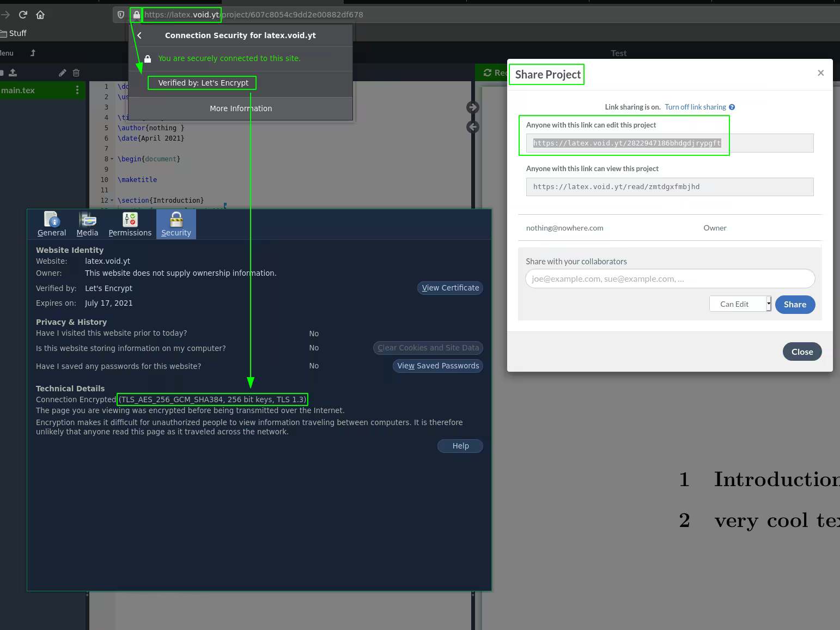840x630 pixels.
Task: Click the \maketitle line in editor
Action: click(137, 180)
